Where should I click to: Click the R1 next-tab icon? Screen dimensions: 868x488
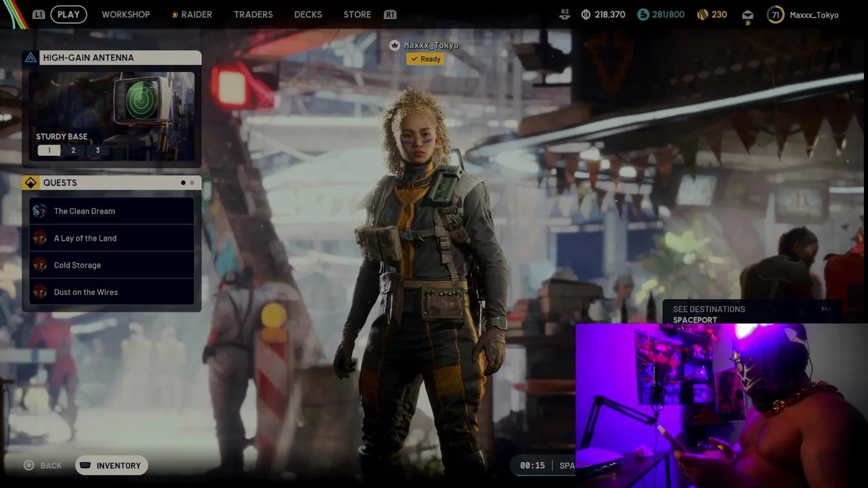[x=390, y=14]
